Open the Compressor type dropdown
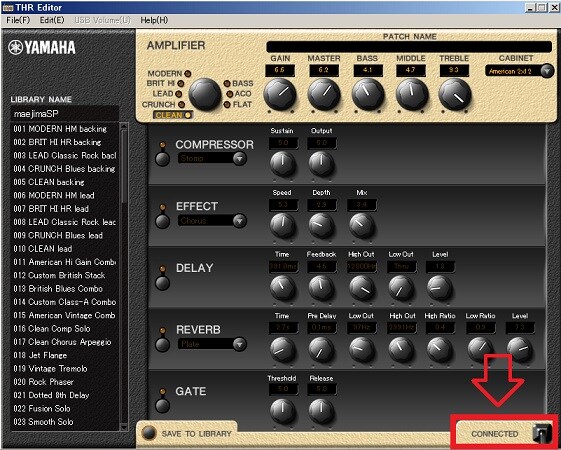561x450 pixels. [x=239, y=158]
